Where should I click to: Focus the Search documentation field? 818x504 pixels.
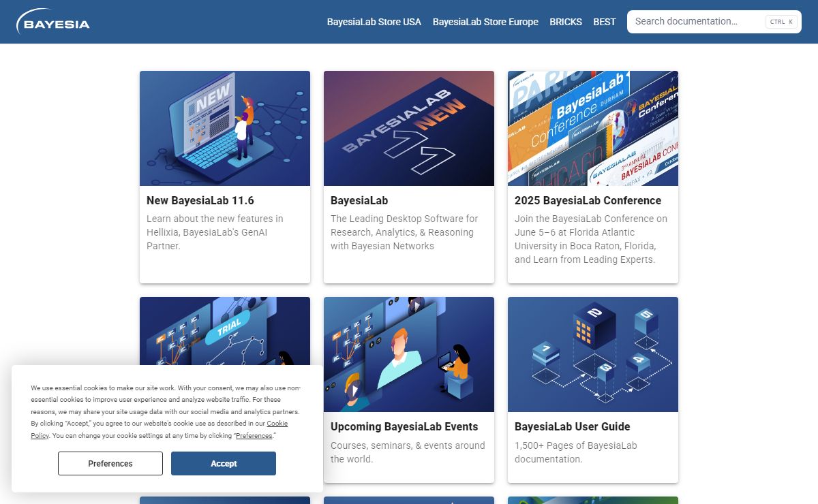click(714, 22)
